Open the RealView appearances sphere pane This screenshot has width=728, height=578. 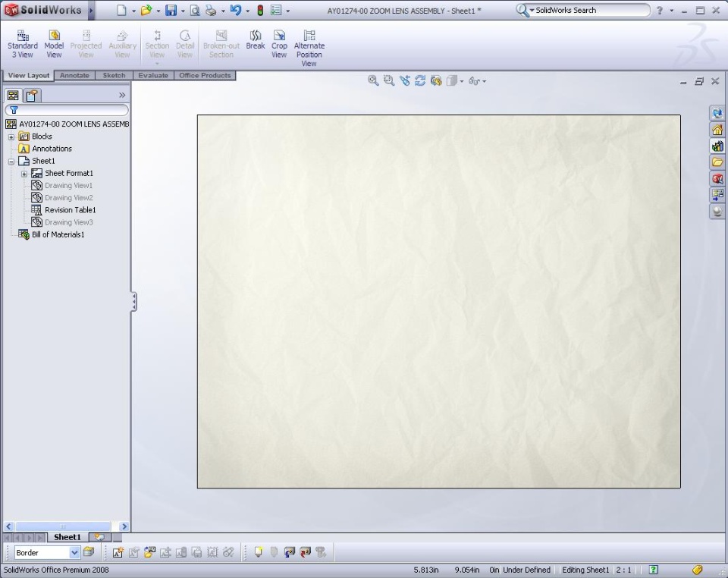coord(717,211)
